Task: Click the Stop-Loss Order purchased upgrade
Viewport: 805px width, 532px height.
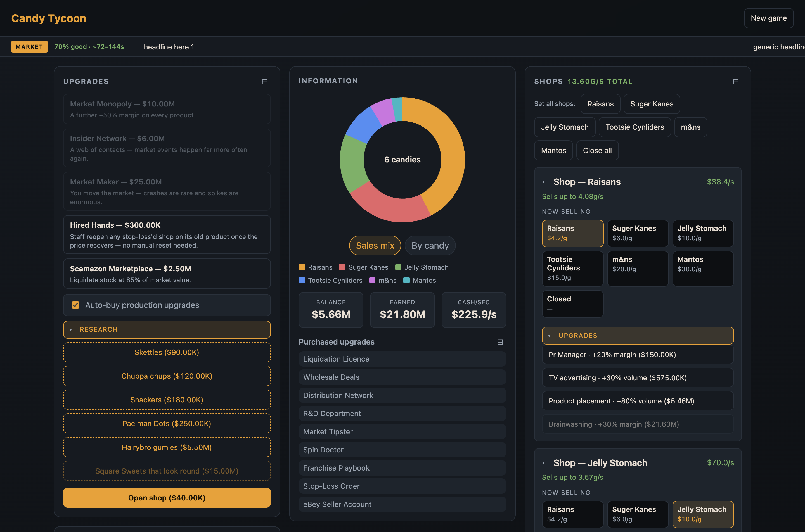Action: click(402, 486)
